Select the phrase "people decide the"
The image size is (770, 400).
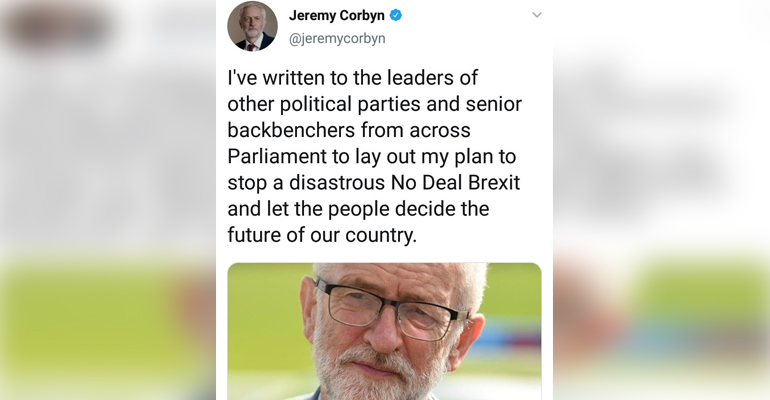click(409, 209)
